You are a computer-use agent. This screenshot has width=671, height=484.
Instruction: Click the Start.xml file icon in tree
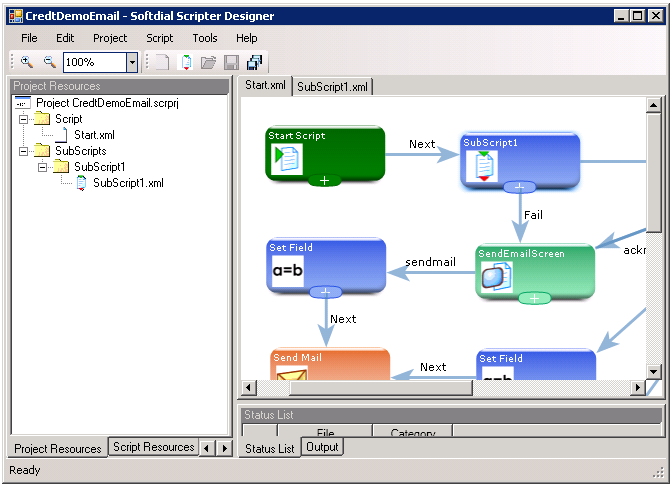tap(62, 135)
